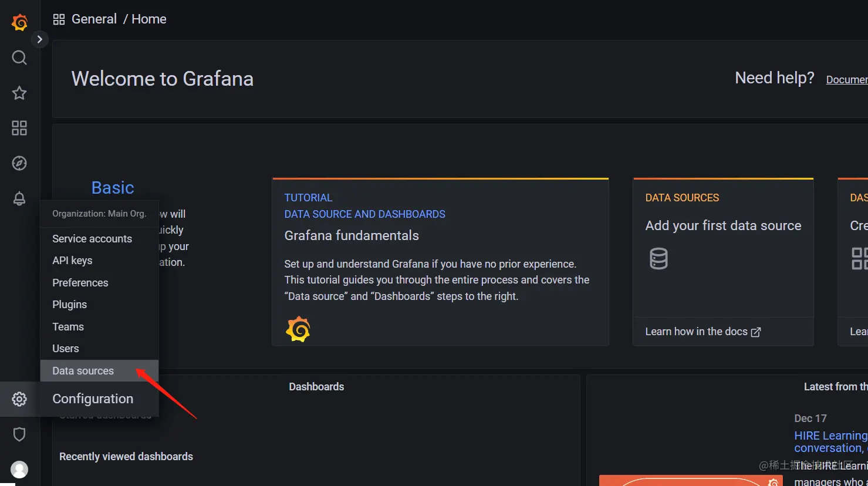
Task: Click Welcome to Grafana title
Action: click(163, 79)
